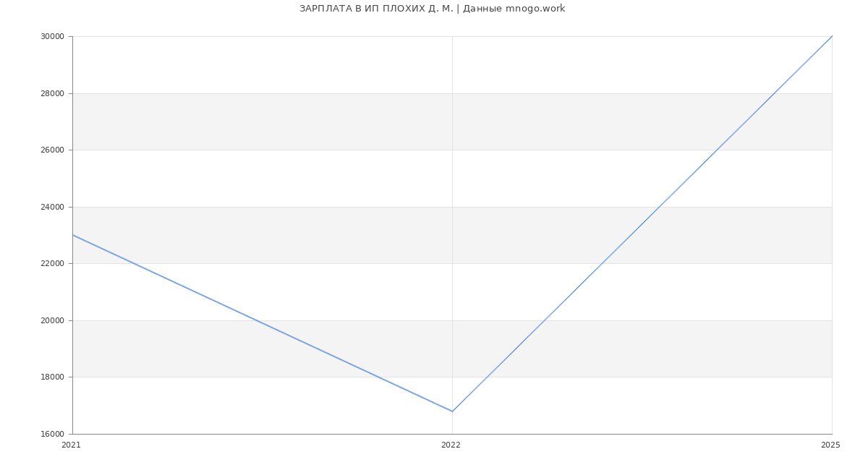Click the 26000 y-axis label
The height and width of the screenshot is (470, 868).
pos(54,150)
